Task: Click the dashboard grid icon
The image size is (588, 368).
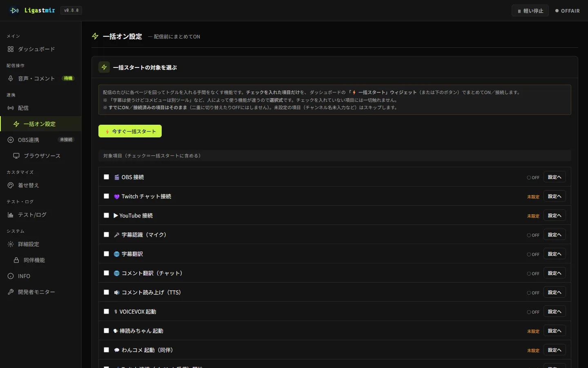Action: tap(11, 49)
